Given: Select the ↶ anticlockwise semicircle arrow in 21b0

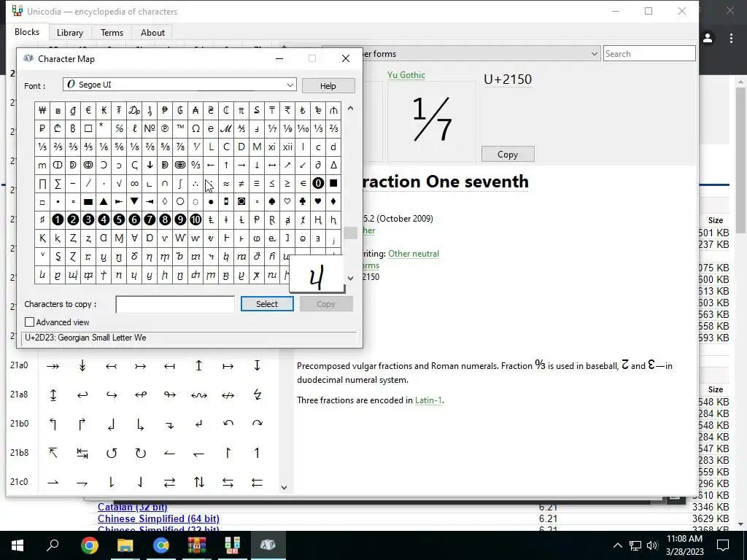Looking at the screenshot, I should (x=228, y=424).
